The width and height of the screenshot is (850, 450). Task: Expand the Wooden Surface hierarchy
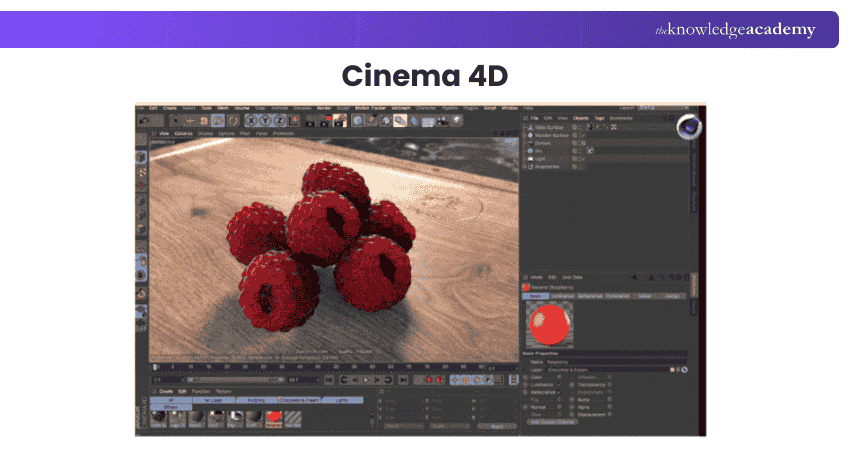[x=524, y=136]
